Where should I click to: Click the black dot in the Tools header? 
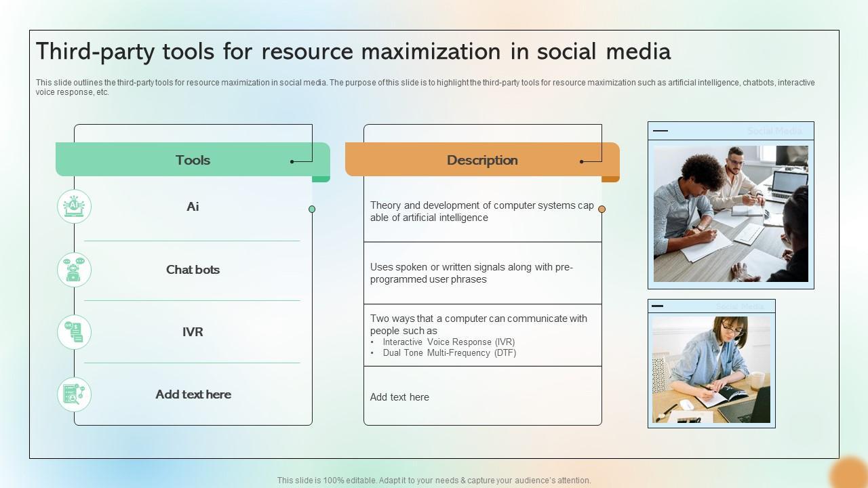292,161
